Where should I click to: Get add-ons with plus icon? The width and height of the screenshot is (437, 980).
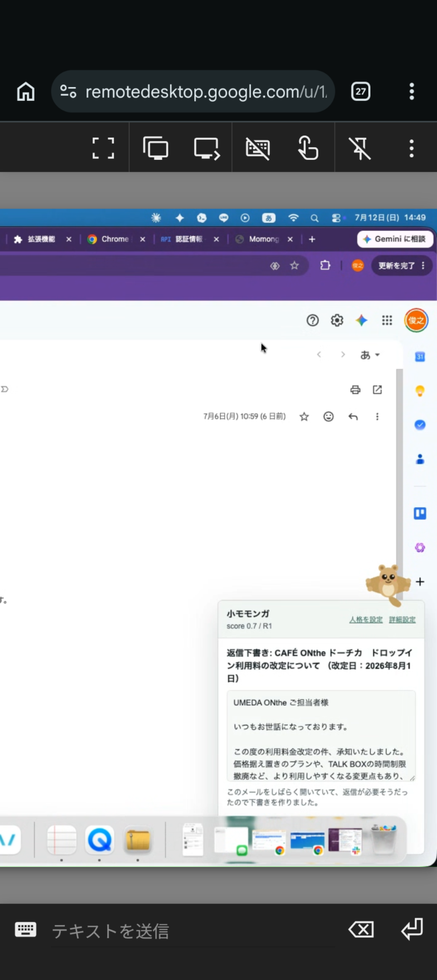(420, 582)
